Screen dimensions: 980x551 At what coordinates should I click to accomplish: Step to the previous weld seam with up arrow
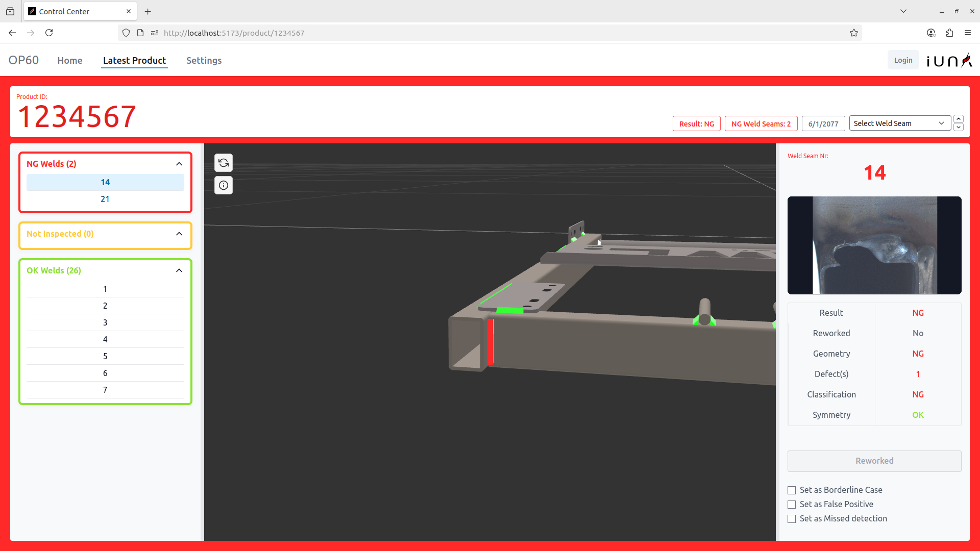[x=958, y=119]
